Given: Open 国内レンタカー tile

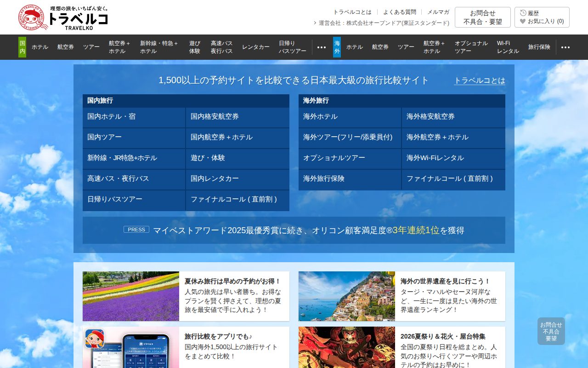Looking at the screenshot, I should 237,179.
